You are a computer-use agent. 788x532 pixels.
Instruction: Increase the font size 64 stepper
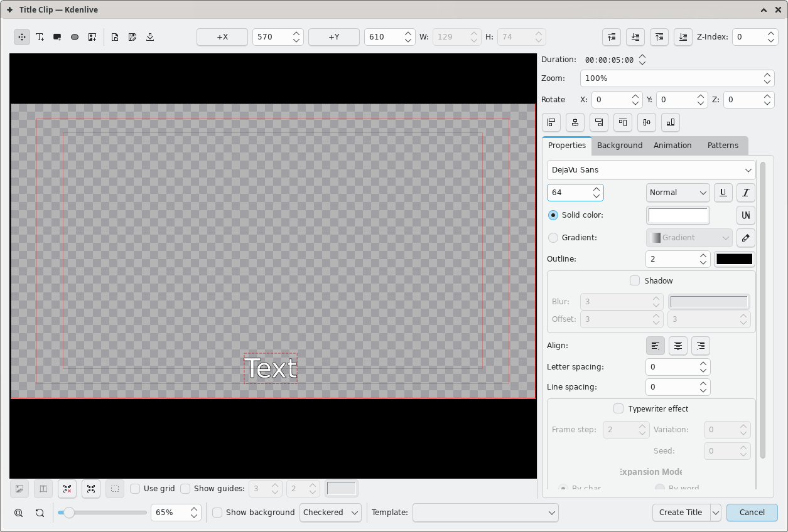click(596, 188)
